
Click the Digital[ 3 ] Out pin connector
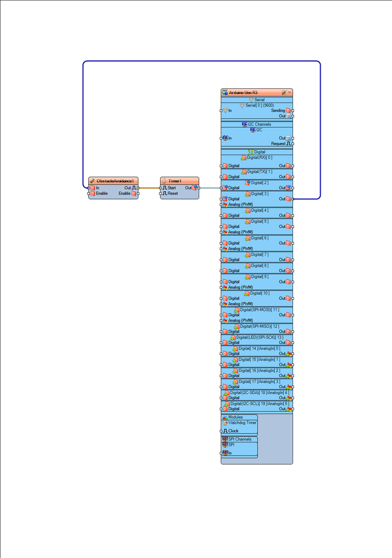point(293,199)
